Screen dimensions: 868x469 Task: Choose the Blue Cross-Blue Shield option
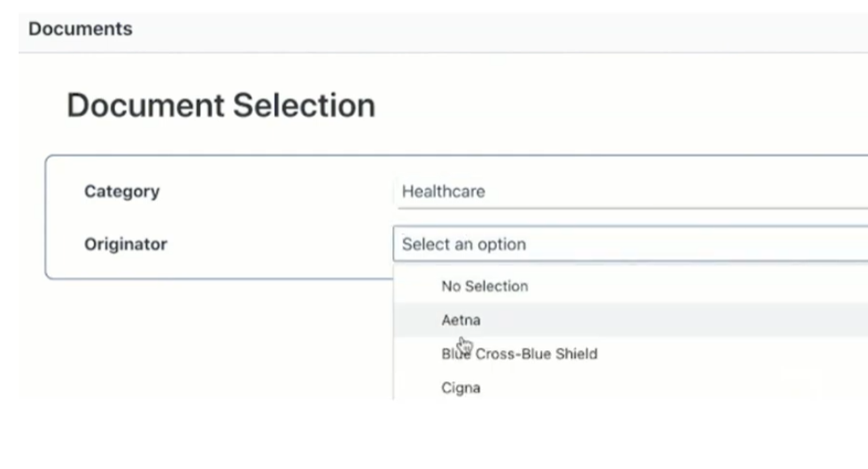click(631, 354)
